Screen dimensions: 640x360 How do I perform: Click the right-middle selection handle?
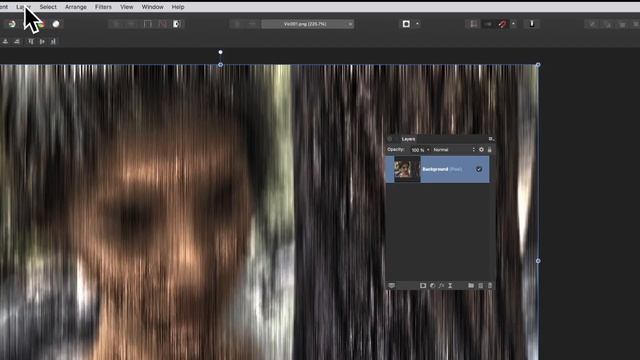(x=538, y=261)
